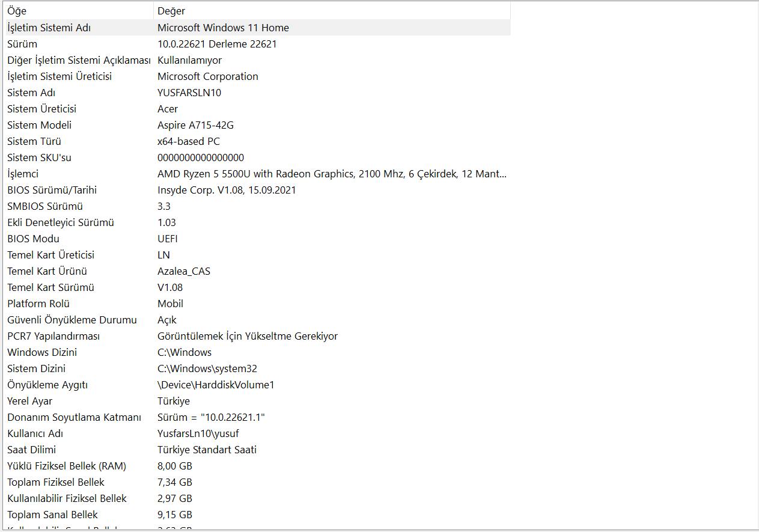Select the İşlemci row label

[x=23, y=174]
